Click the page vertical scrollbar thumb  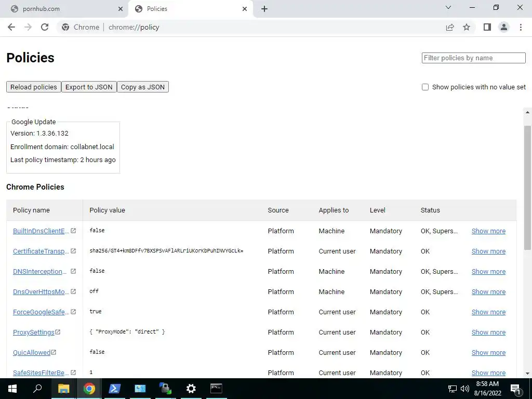527,188
